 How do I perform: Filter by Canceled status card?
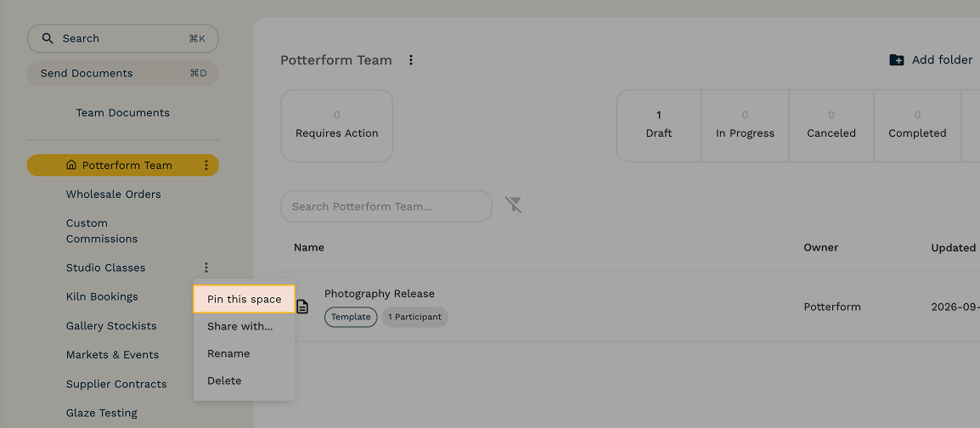point(831,126)
